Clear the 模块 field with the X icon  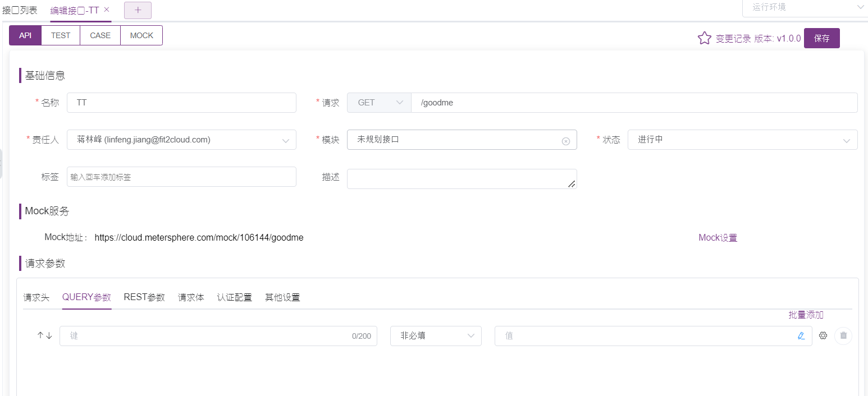tap(566, 140)
